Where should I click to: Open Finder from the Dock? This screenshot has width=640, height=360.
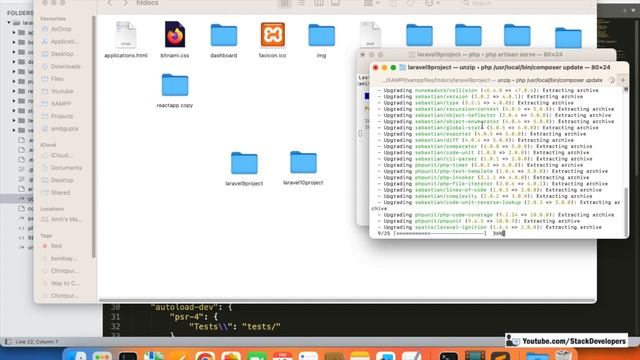76,356
